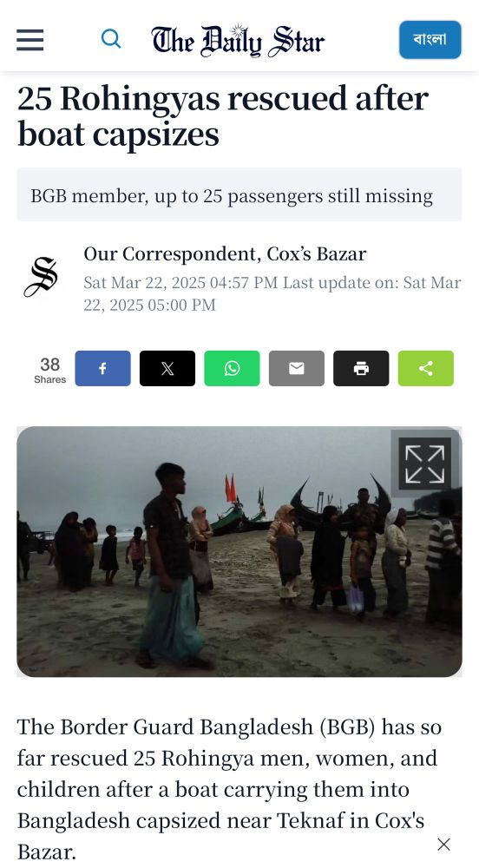Print this article
The height and width of the screenshot is (868, 479).
tap(361, 368)
